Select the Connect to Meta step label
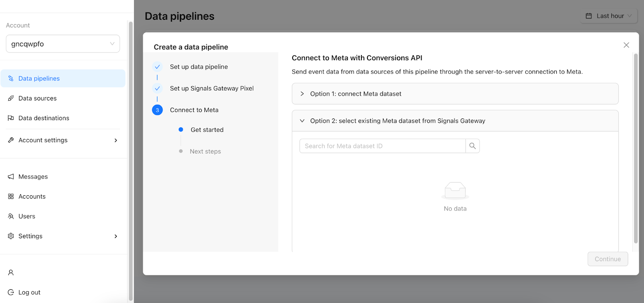This screenshot has width=644, height=303. pyautogui.click(x=194, y=110)
